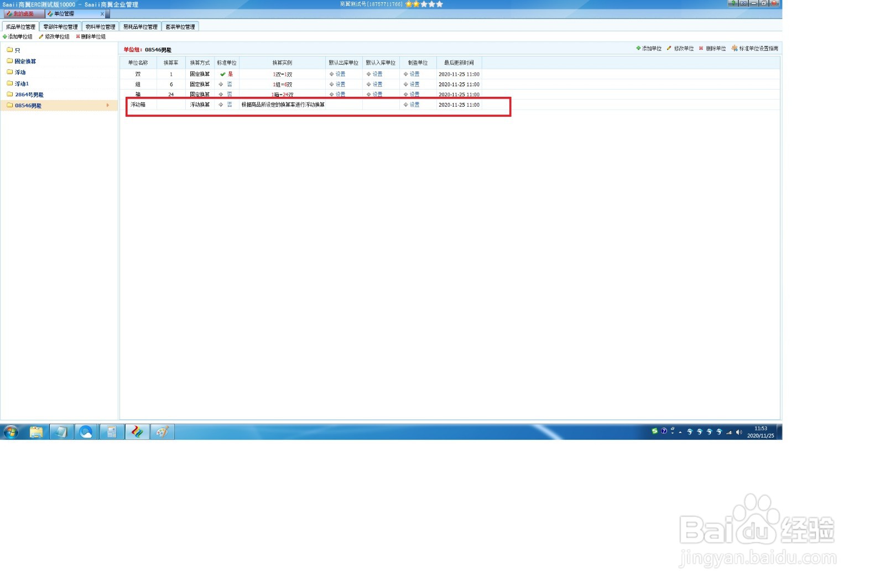885x588 pixels.
Task: Set default outbound unit for 组 row
Action: (337, 85)
